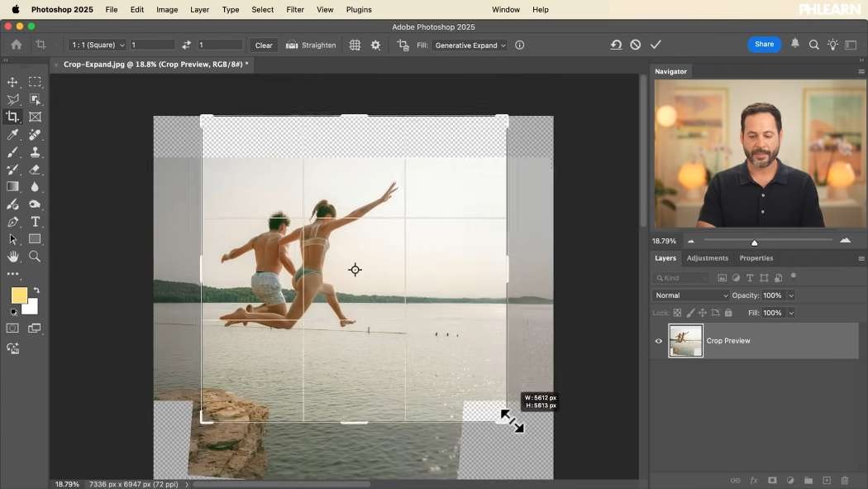Viewport: 868px width, 489px height.
Task: Go to the Home screen
Action: (x=16, y=45)
